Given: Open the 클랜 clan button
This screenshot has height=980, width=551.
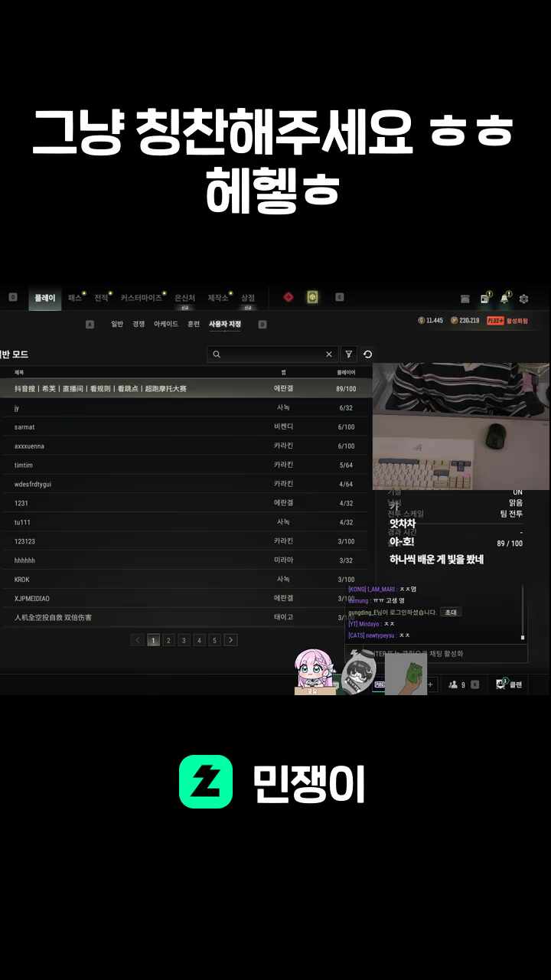Looking at the screenshot, I should click(x=509, y=684).
